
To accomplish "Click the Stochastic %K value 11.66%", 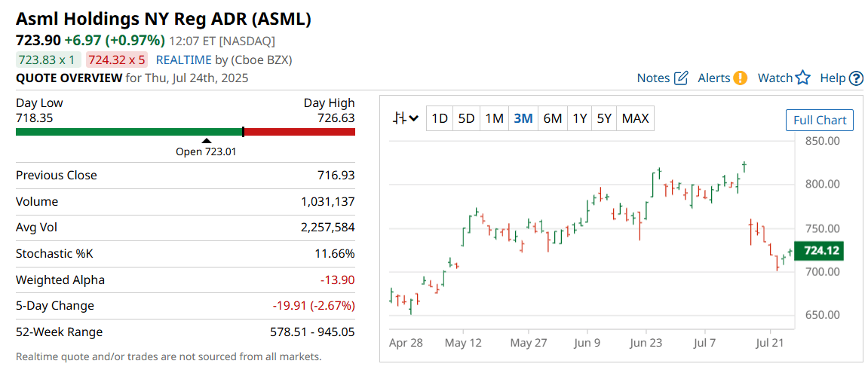I will pyautogui.click(x=334, y=254).
